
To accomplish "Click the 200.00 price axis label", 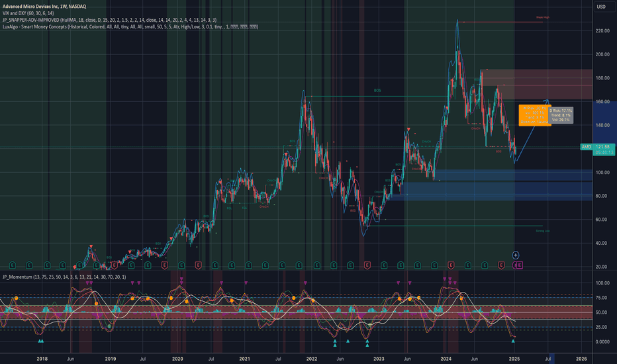I will coord(602,54).
